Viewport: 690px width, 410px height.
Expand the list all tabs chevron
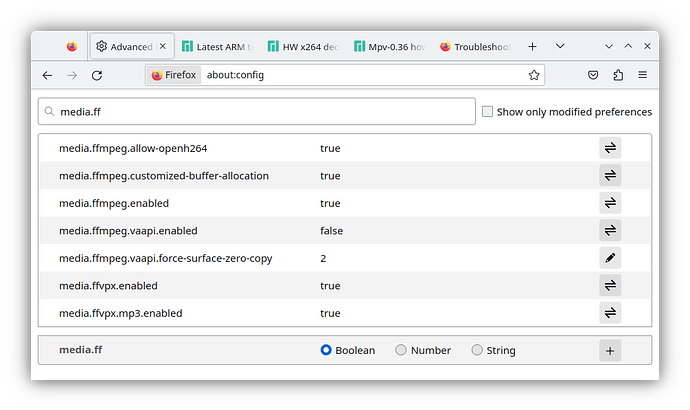coord(560,46)
